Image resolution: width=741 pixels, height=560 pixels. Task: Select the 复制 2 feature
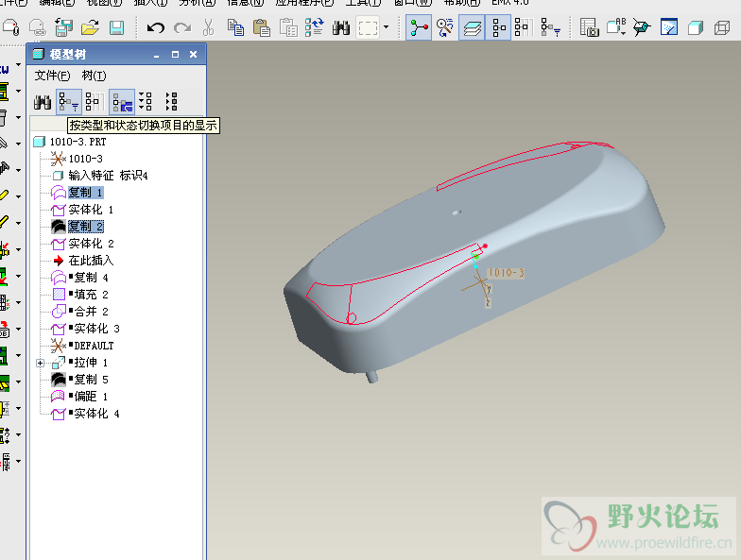[x=78, y=227]
